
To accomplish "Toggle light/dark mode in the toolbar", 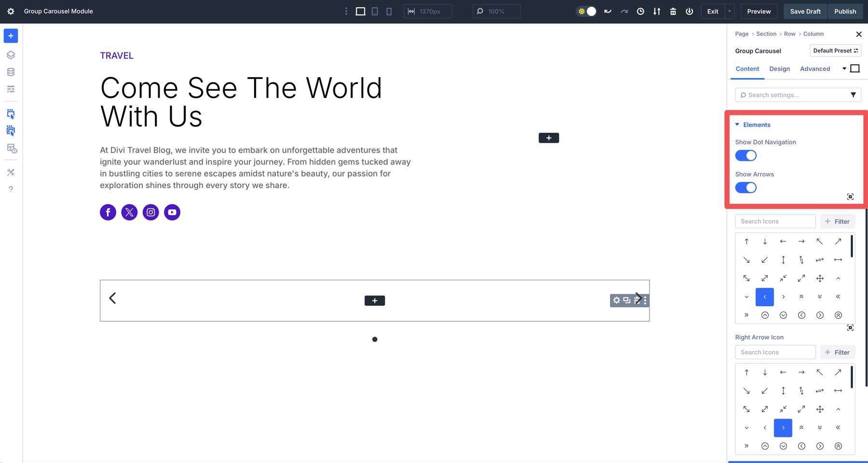I will pos(586,11).
